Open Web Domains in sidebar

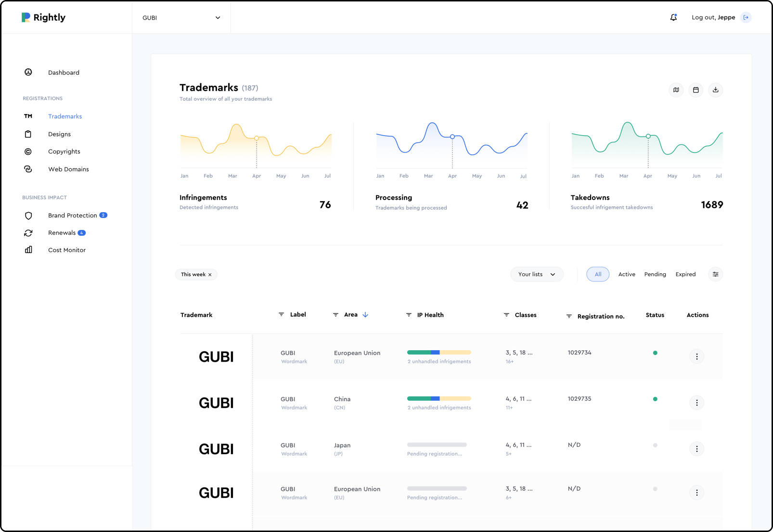point(68,169)
